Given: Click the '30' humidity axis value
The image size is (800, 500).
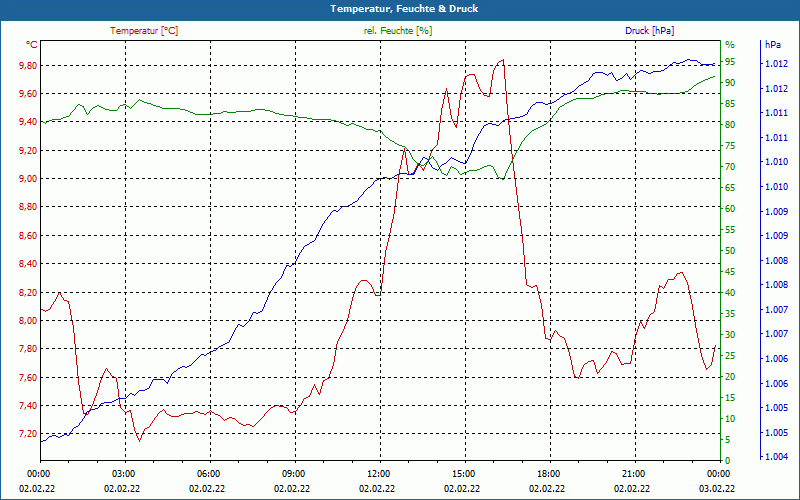Looking at the screenshot, I should pyautogui.click(x=730, y=335).
